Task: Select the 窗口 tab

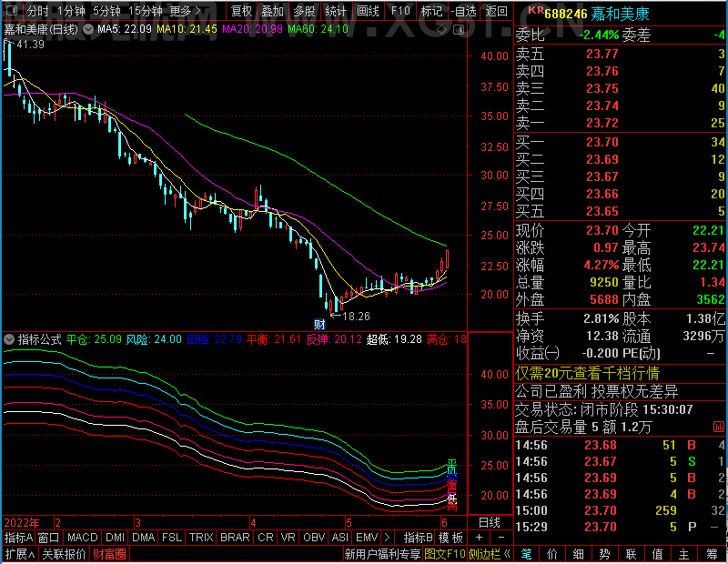Action: [49, 538]
